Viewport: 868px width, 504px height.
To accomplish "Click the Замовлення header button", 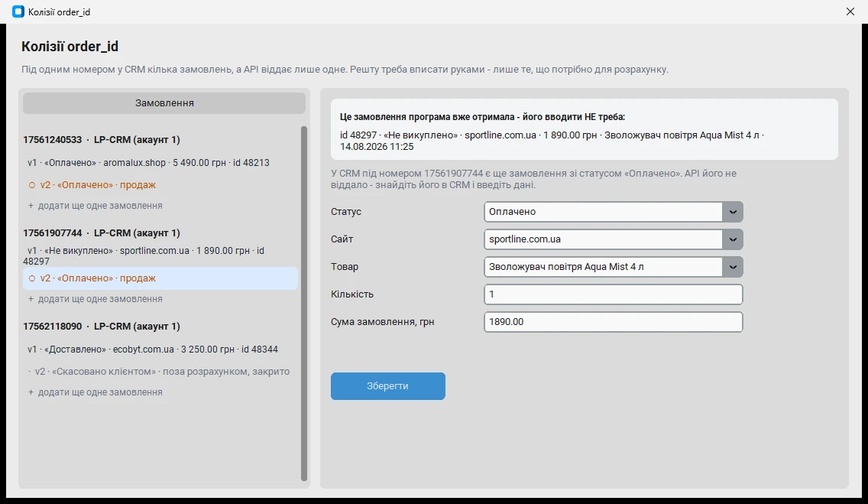I will click(164, 103).
